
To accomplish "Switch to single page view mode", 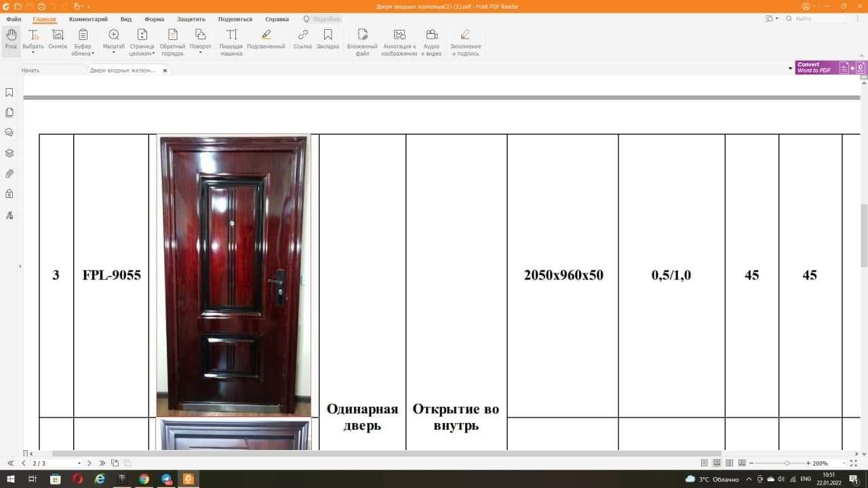I will (705, 463).
